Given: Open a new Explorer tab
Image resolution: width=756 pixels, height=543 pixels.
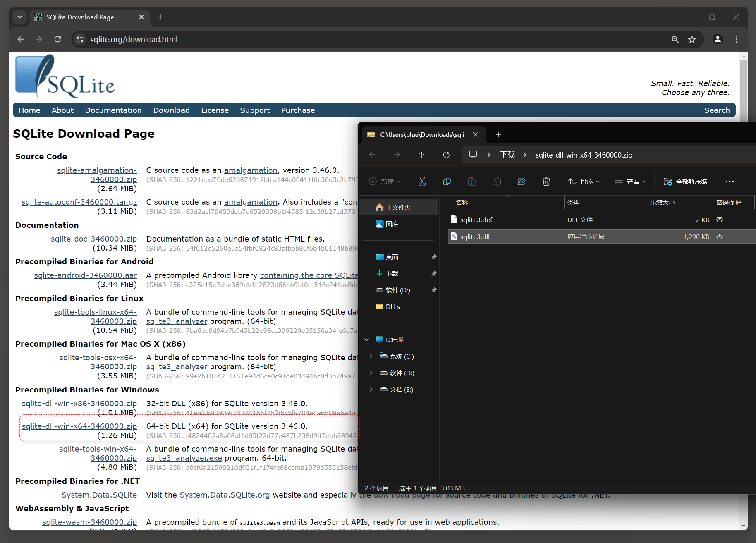Looking at the screenshot, I should 498,135.
